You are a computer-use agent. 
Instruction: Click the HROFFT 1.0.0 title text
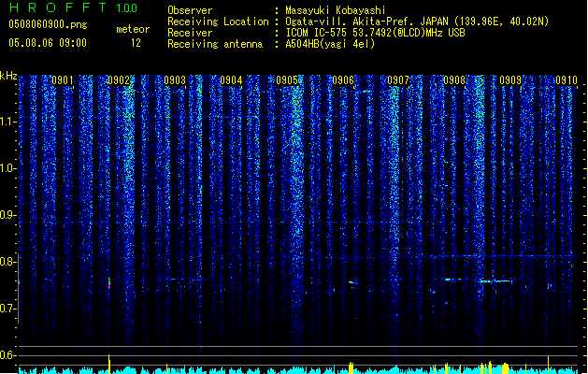tap(73, 7)
